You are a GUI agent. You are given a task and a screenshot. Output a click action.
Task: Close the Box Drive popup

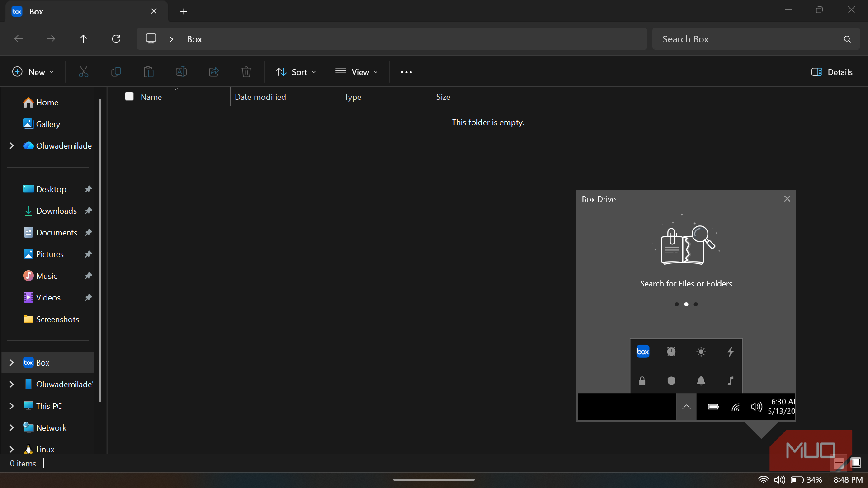click(x=787, y=199)
